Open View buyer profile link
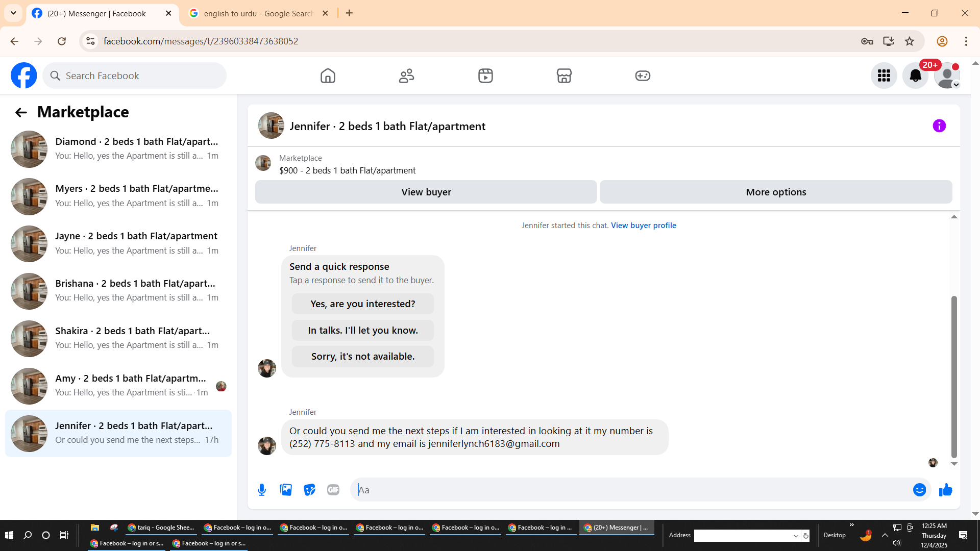 [643, 226]
